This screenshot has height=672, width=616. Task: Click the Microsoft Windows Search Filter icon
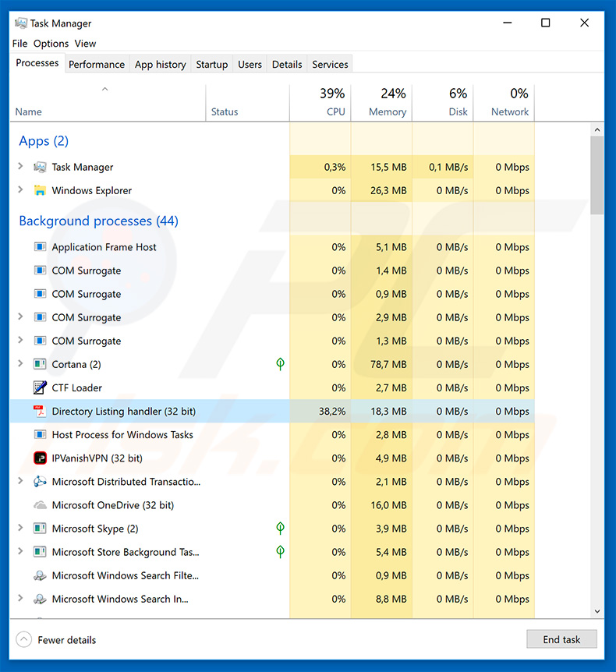tap(40, 575)
